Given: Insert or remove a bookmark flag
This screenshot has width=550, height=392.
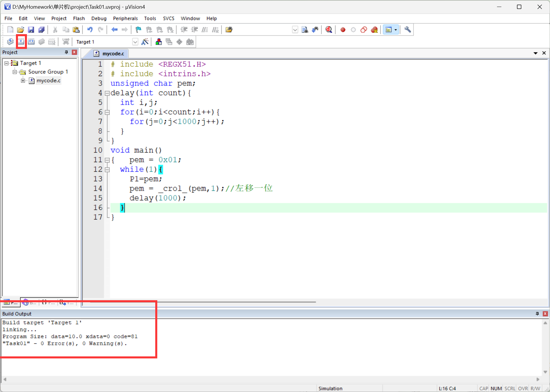Looking at the screenshot, I should click(x=138, y=30).
